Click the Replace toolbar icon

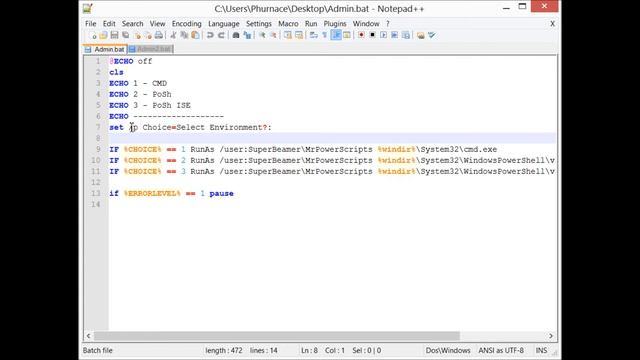[247, 36]
